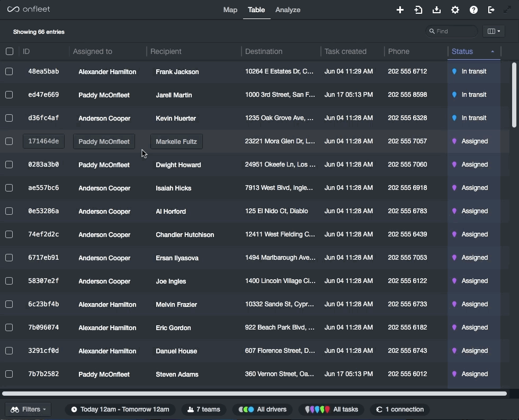Select the Table tab
519x420 pixels.
pos(256,10)
